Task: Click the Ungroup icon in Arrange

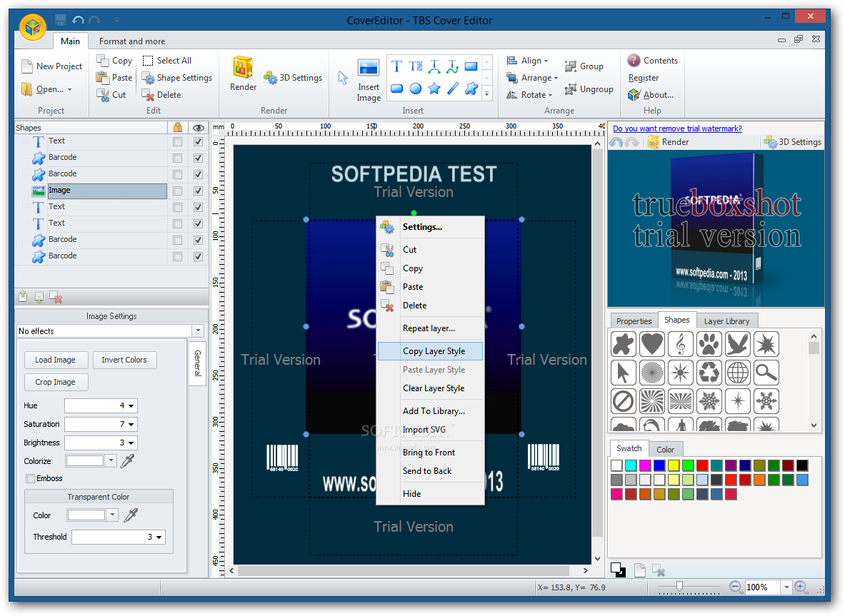Action: [570, 89]
